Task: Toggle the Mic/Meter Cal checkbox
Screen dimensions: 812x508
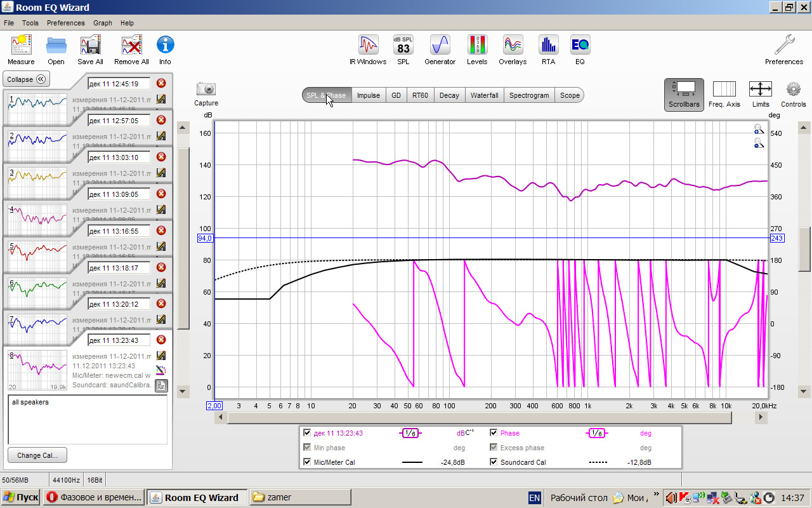Action: coord(307,462)
